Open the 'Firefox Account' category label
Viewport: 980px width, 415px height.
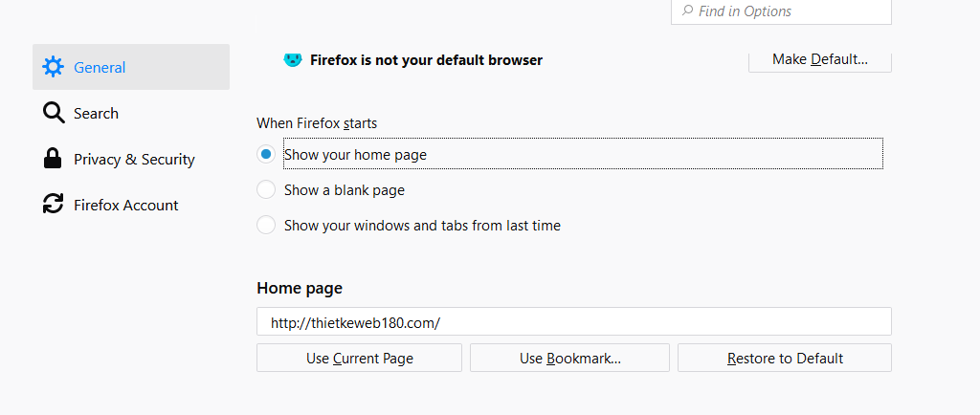[x=126, y=205]
